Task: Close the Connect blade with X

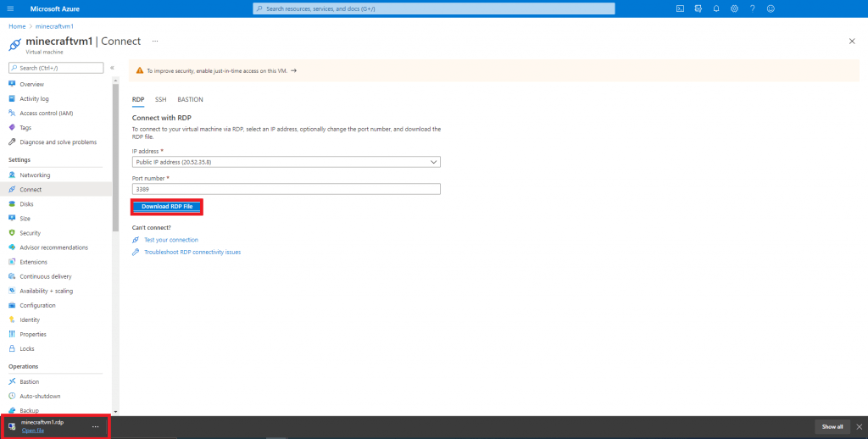Action: click(852, 42)
